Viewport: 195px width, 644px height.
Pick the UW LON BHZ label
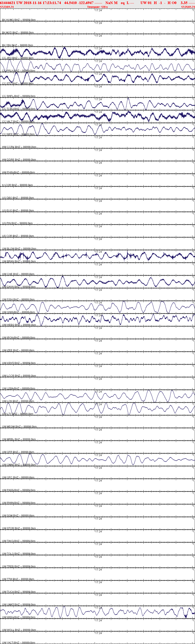click(x=18, y=401)
